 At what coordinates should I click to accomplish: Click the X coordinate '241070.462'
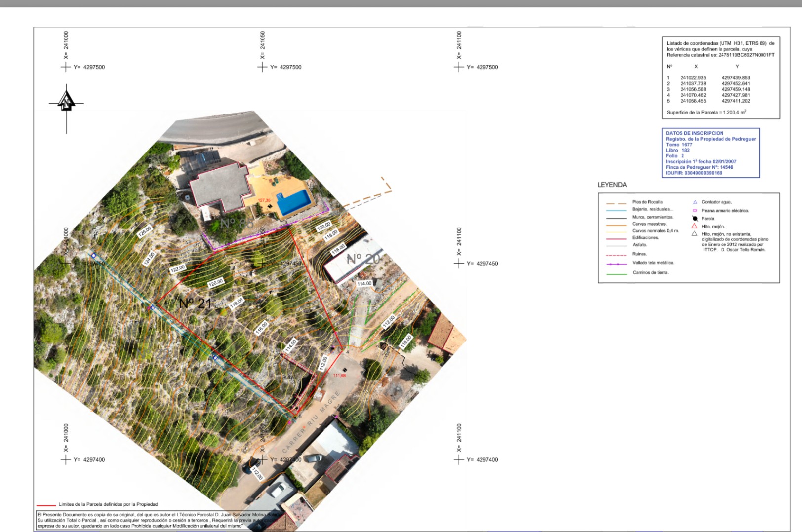click(x=693, y=95)
